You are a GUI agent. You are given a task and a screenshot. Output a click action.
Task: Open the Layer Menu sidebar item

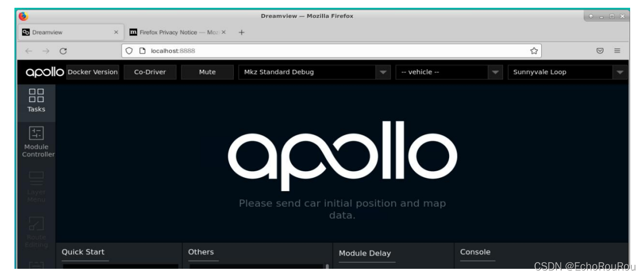(x=36, y=187)
